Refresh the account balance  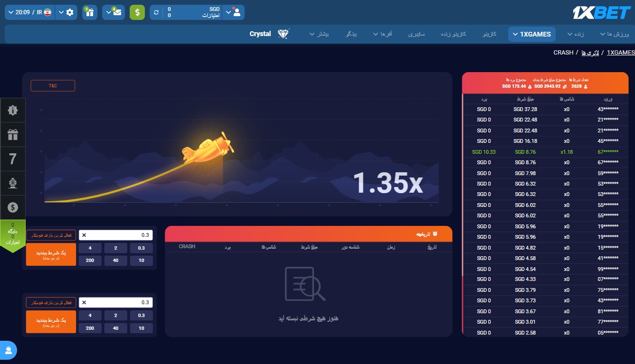[x=156, y=12]
